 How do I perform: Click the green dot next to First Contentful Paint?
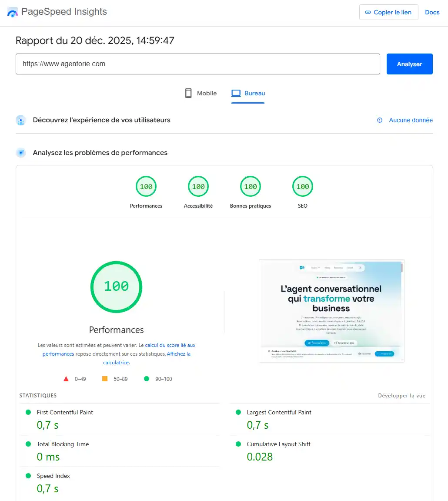(28, 412)
